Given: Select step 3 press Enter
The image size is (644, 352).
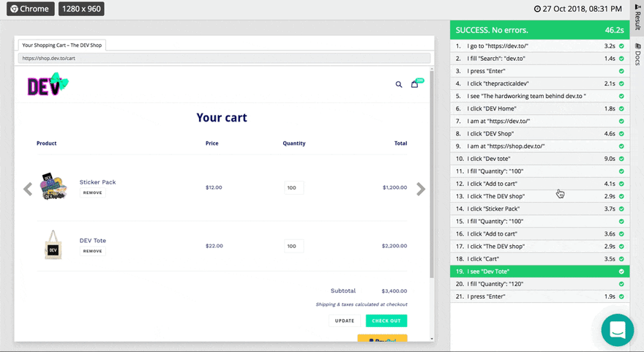Looking at the screenshot, I should (539, 71).
